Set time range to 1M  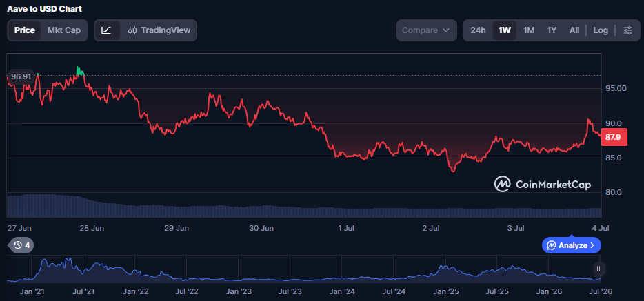point(529,30)
